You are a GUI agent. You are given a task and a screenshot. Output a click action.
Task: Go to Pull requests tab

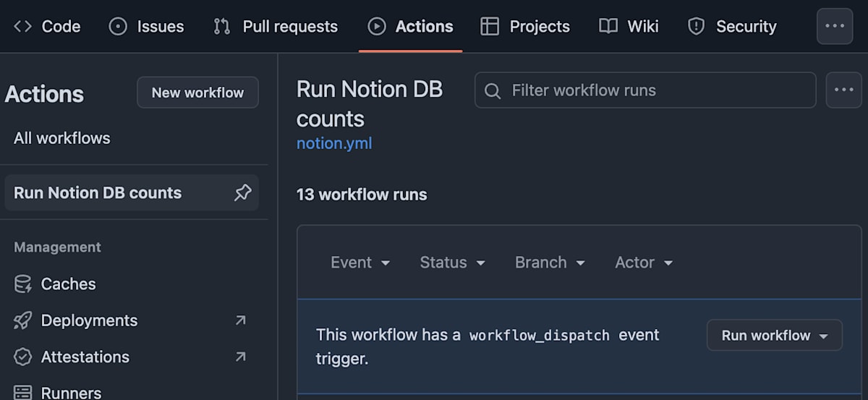click(x=276, y=27)
